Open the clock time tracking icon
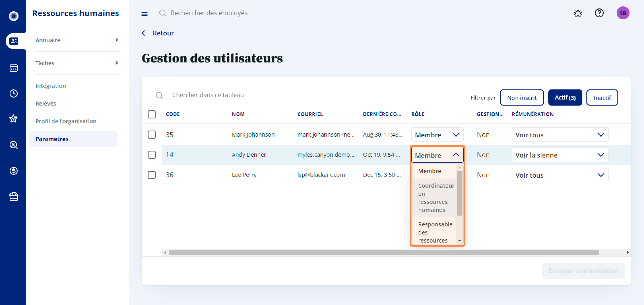The width and height of the screenshot is (644, 305). [x=13, y=93]
